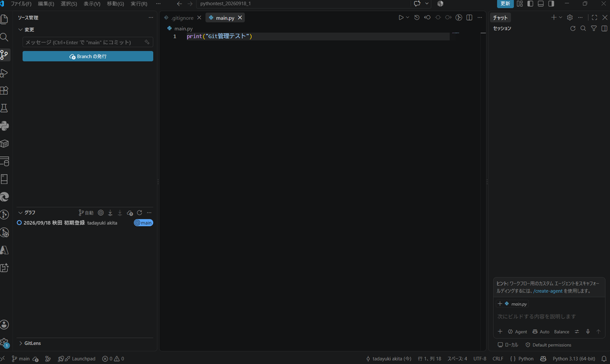Select the チャット tab
Viewport: 610px width, 364px height.
click(x=500, y=18)
